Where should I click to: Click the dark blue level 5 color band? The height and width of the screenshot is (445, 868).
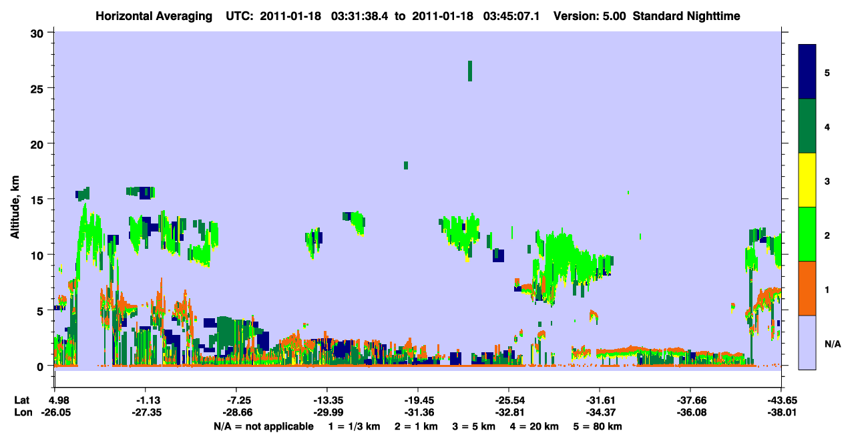(x=807, y=71)
